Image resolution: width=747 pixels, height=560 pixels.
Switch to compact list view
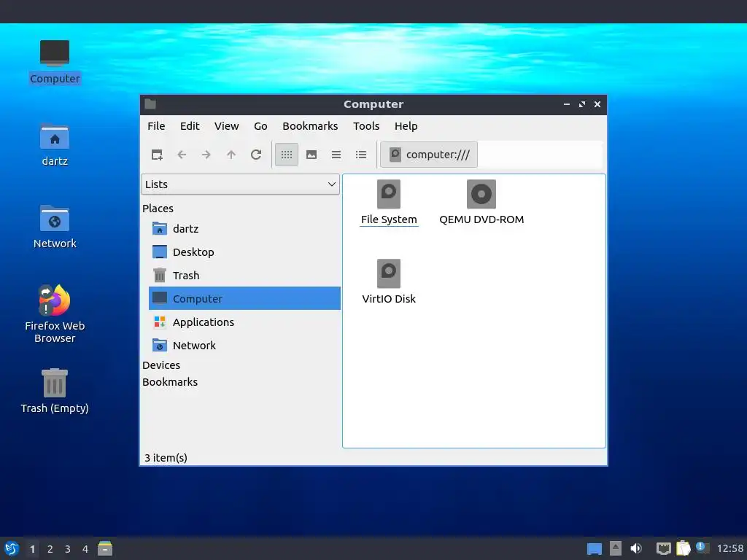click(336, 155)
